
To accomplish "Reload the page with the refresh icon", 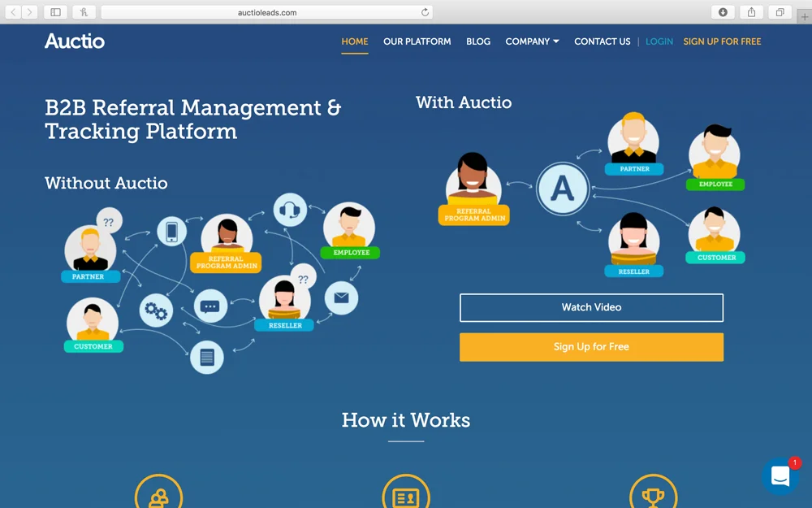I will (x=425, y=12).
